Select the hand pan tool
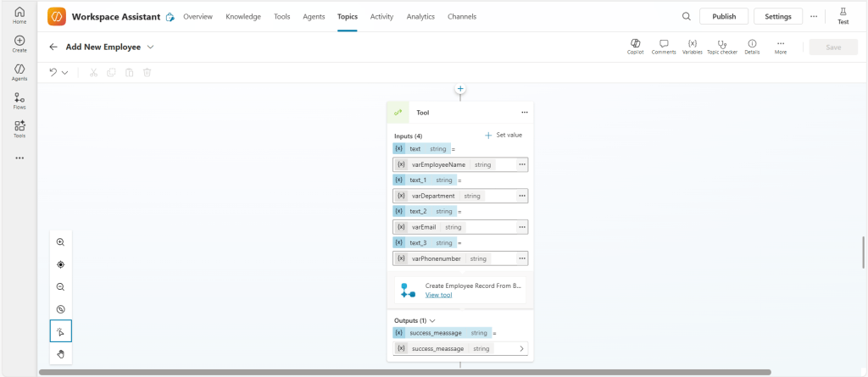868x377 pixels. [61, 353]
